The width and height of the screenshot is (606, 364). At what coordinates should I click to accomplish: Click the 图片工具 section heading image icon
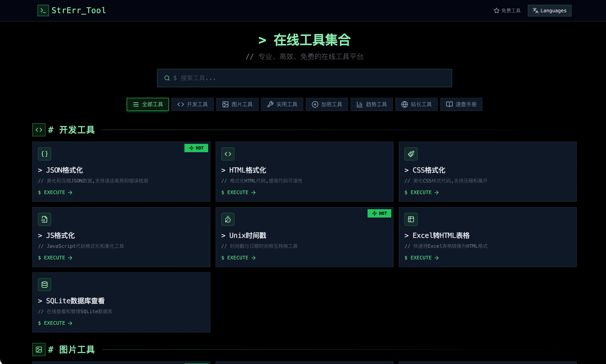(39, 350)
